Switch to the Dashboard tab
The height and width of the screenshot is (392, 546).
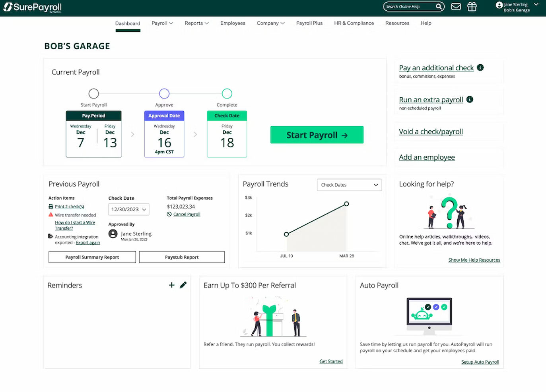(x=127, y=23)
